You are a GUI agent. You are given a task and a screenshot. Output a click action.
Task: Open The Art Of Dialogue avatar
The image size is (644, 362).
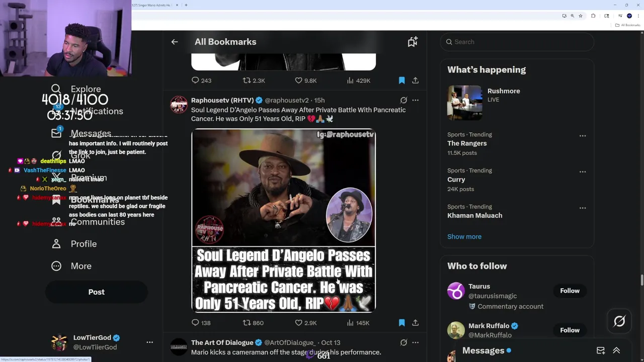179,347
